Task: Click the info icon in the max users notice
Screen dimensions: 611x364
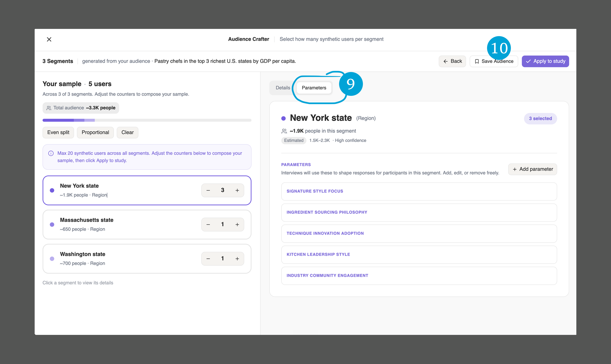Action: pos(51,153)
